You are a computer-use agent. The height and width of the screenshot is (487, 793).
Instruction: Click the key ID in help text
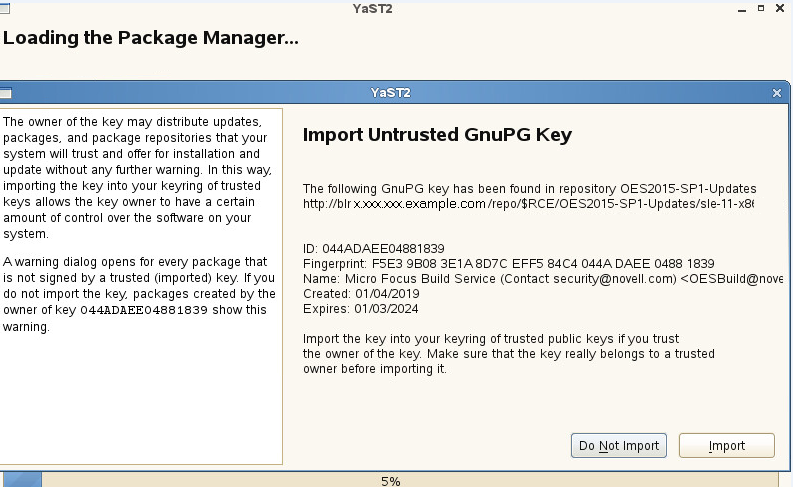click(x=143, y=311)
